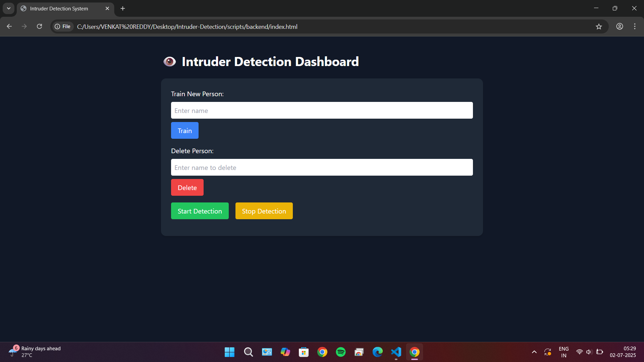
Task: Open the Chrome profile avatar
Action: pos(619,26)
